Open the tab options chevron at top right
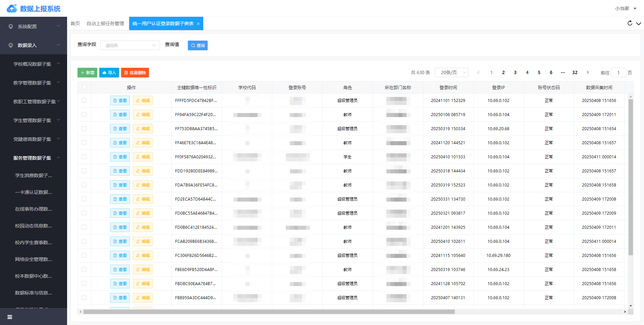 (639, 23)
